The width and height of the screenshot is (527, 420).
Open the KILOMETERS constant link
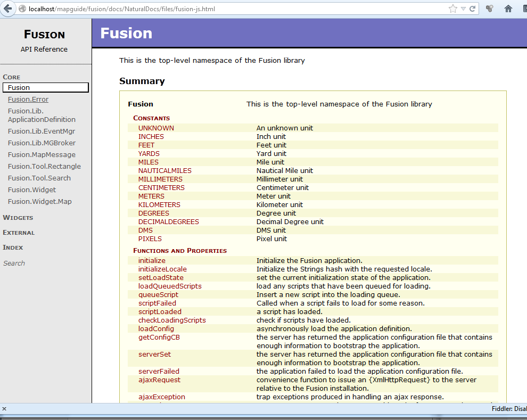159,204
